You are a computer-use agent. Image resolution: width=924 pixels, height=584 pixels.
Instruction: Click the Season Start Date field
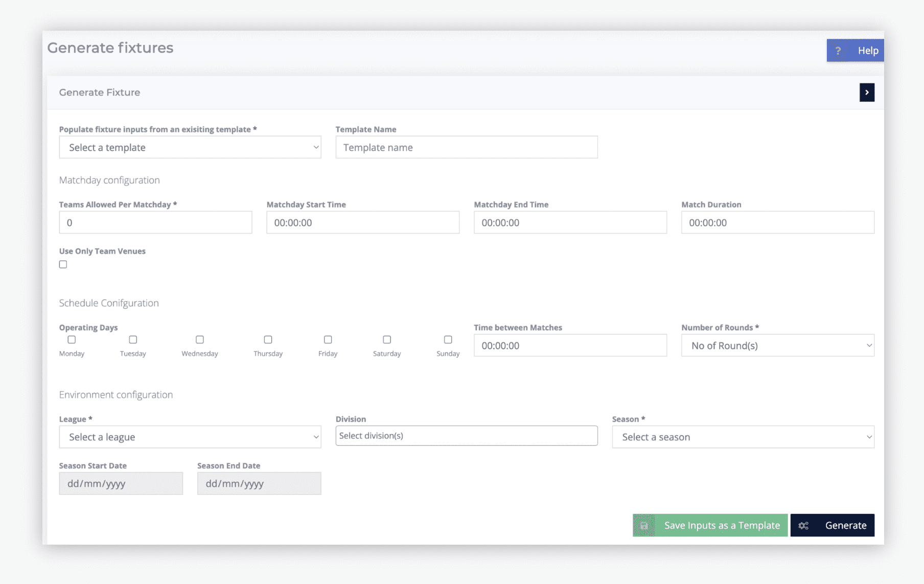tap(121, 483)
